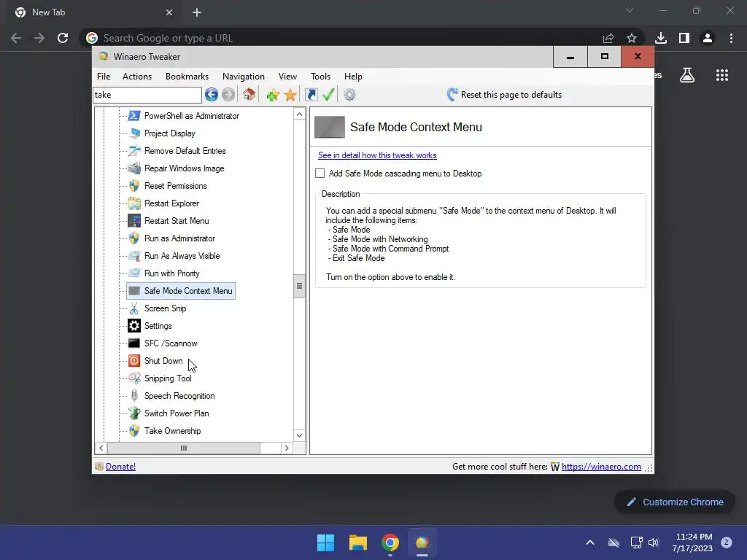Image resolution: width=747 pixels, height=560 pixels.
Task: Open the Help menu
Action: coord(353,76)
